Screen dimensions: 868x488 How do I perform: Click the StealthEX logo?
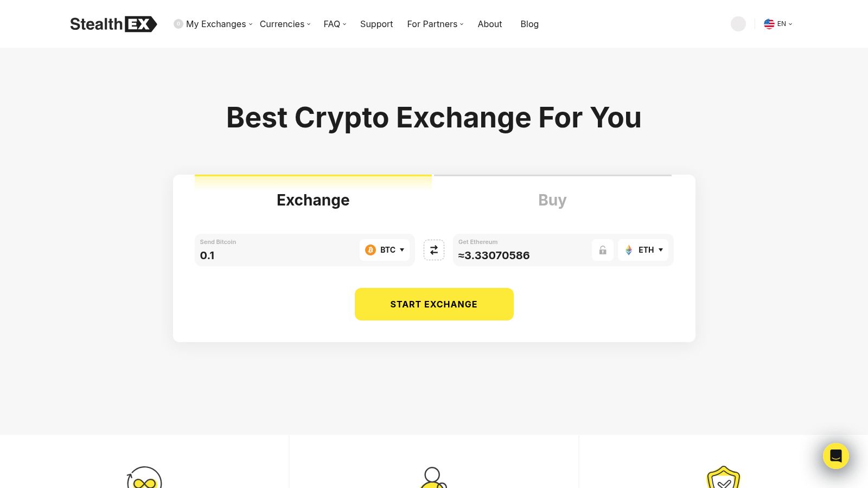pyautogui.click(x=113, y=24)
